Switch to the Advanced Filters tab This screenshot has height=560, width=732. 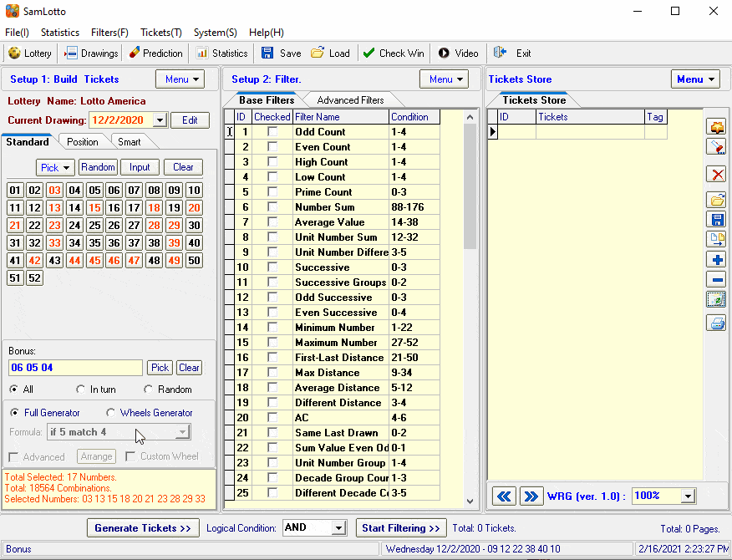tap(350, 100)
